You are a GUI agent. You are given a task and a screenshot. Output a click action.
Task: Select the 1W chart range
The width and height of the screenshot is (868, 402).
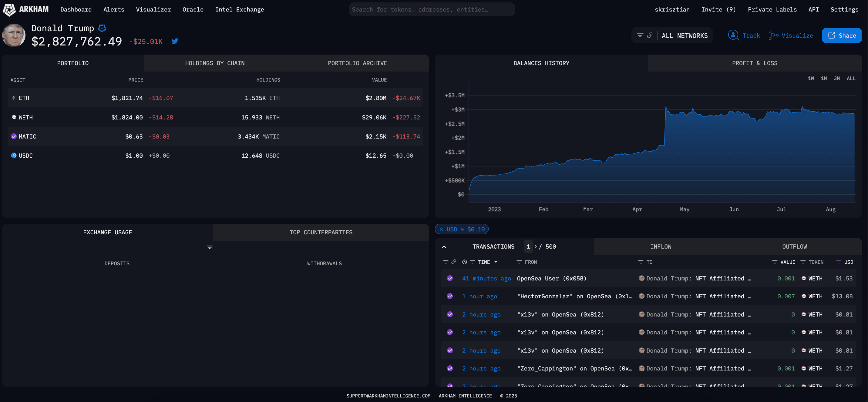point(811,78)
